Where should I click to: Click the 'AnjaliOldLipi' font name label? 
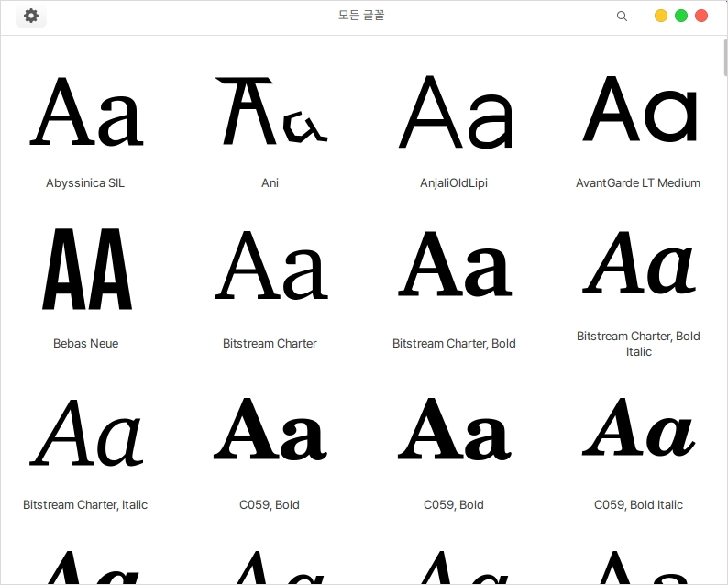click(x=454, y=183)
